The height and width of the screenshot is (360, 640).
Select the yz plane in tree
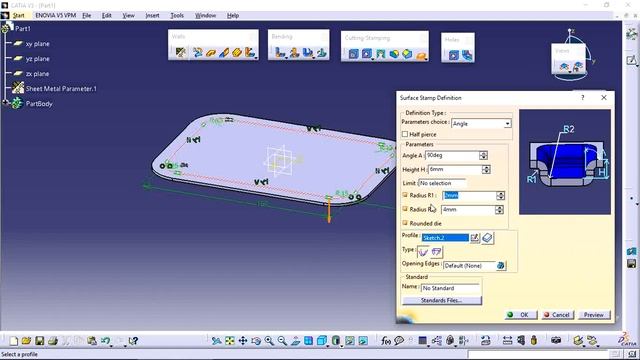pyautogui.click(x=37, y=59)
